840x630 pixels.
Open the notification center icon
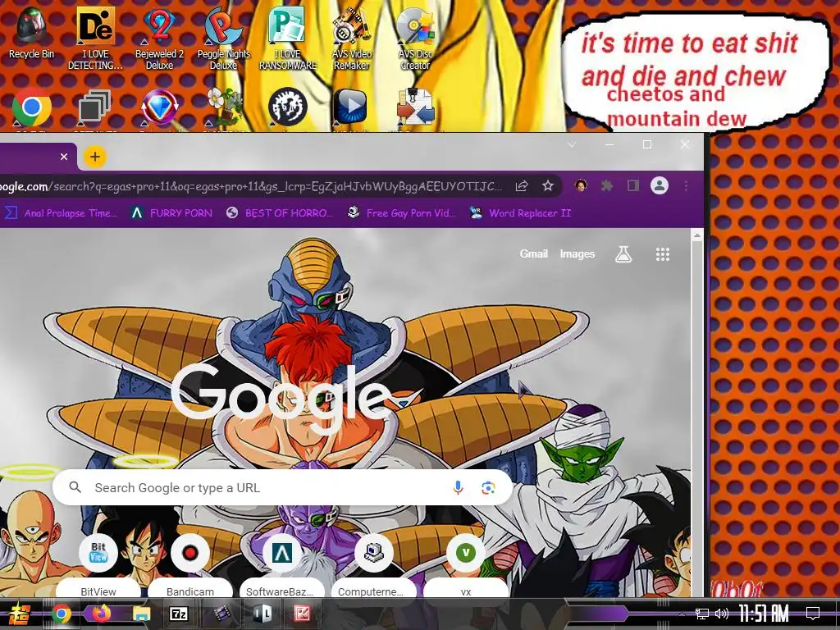pyautogui.click(x=813, y=614)
